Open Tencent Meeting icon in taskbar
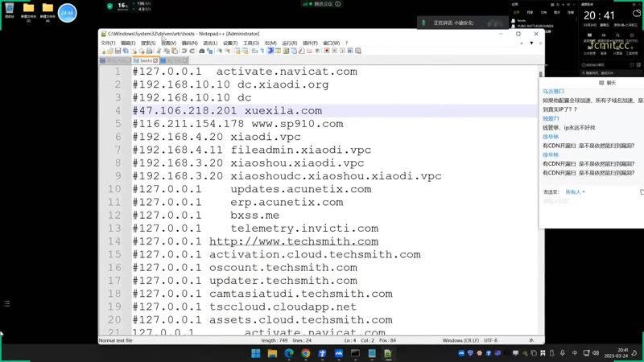This screenshot has width=644, height=362. pyautogui.click(x=338, y=353)
